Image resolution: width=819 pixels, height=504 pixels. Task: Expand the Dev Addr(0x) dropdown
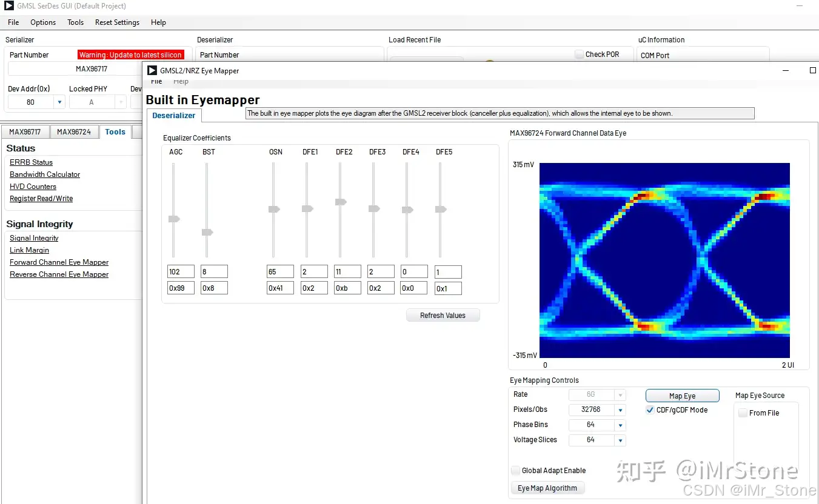coord(59,102)
